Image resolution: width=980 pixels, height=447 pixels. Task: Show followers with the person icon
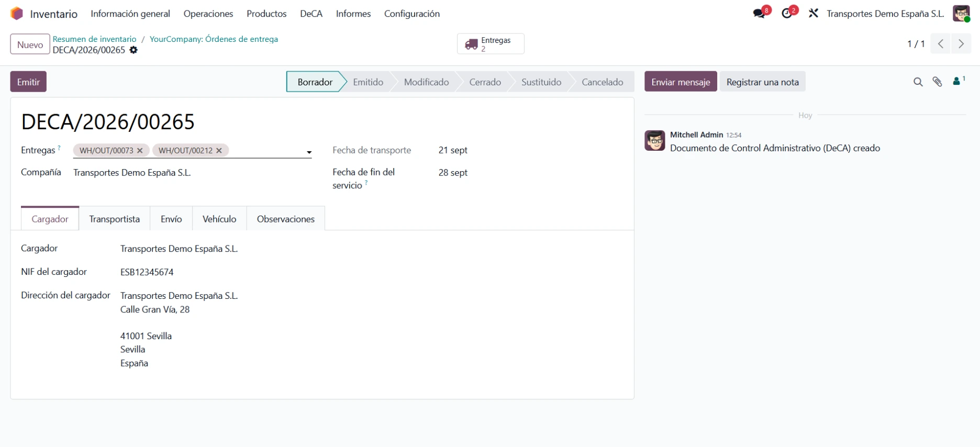tap(959, 81)
